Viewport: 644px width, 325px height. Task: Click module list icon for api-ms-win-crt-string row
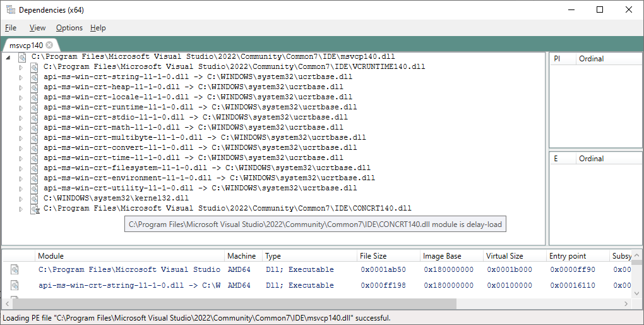click(x=15, y=286)
